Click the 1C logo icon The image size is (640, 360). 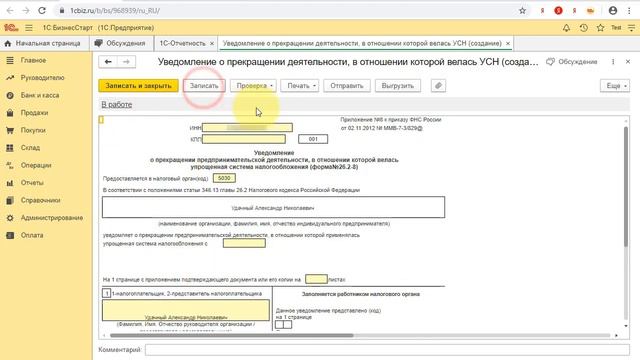(11, 28)
